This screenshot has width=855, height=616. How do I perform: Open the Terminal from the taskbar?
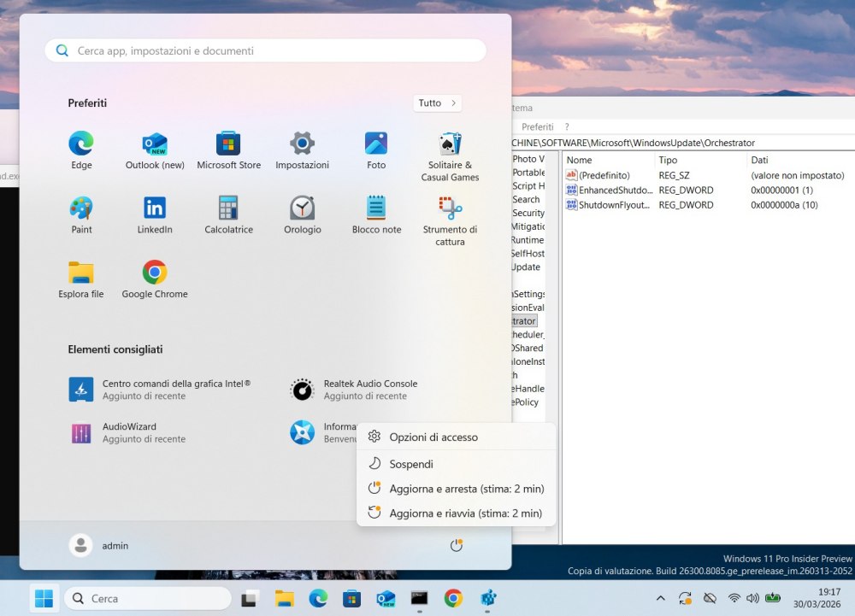pos(418,598)
